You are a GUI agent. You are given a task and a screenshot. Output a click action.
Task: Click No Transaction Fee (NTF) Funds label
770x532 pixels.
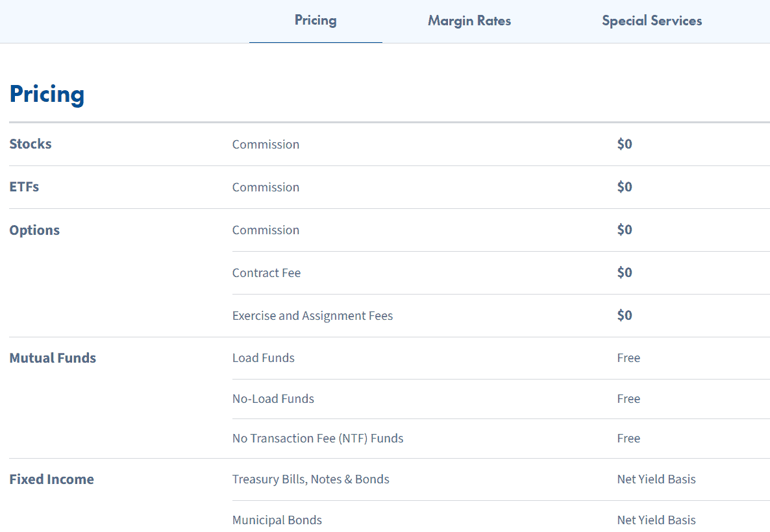point(317,439)
